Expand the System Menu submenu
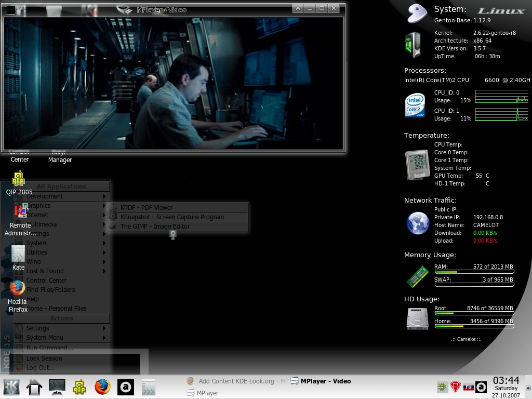This screenshot has height=399, width=532. [x=62, y=338]
